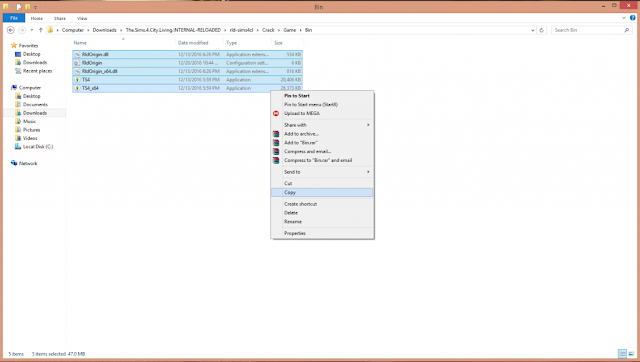Open the Share ribbon tab
This screenshot has width=640, height=362.
pos(60,18)
